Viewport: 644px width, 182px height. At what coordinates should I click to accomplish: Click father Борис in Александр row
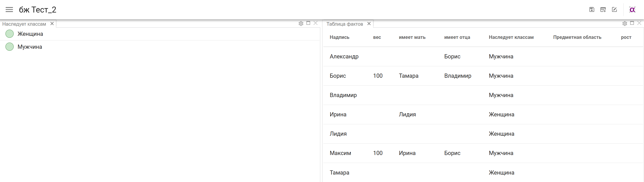[452, 56]
